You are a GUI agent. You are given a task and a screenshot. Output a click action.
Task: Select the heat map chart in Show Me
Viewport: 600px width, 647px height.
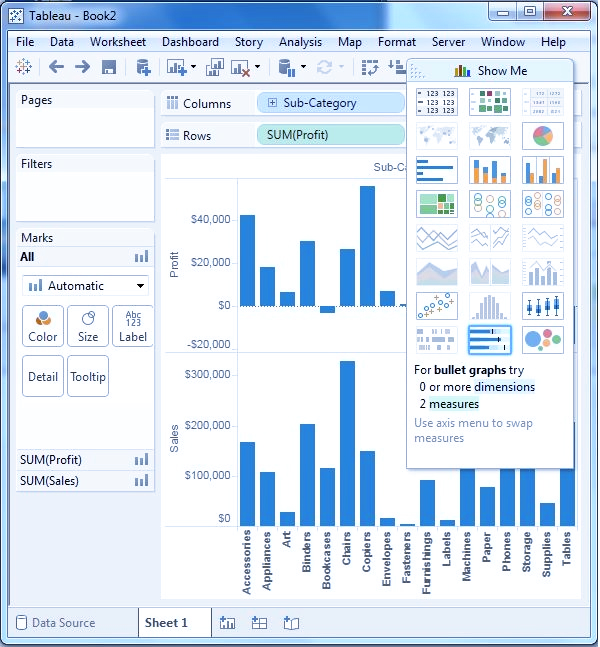pos(489,102)
